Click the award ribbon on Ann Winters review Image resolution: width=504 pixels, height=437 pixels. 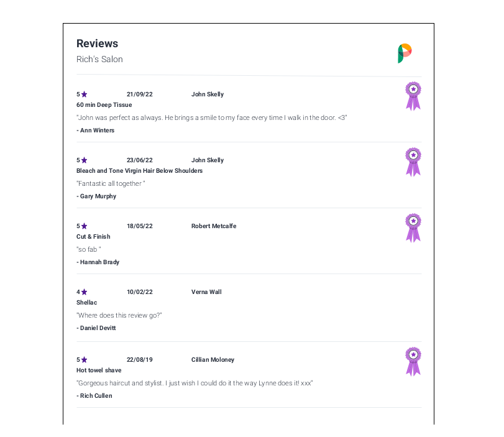pos(413,96)
